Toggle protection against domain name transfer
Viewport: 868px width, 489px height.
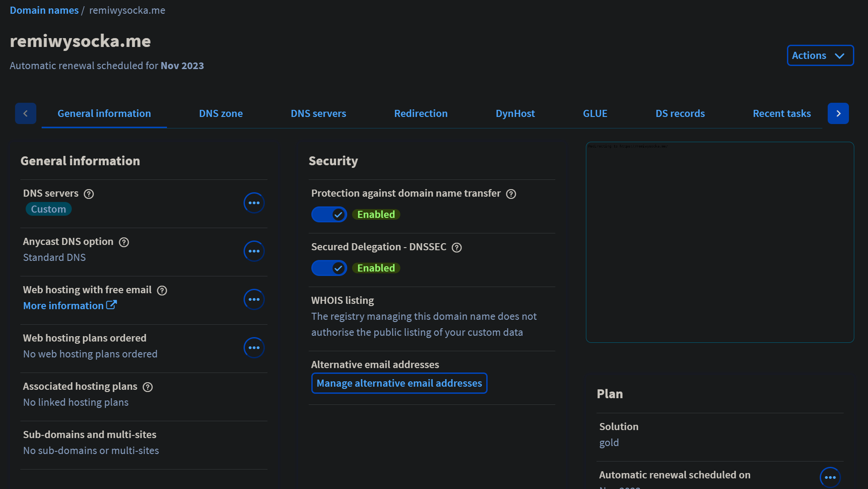click(329, 215)
